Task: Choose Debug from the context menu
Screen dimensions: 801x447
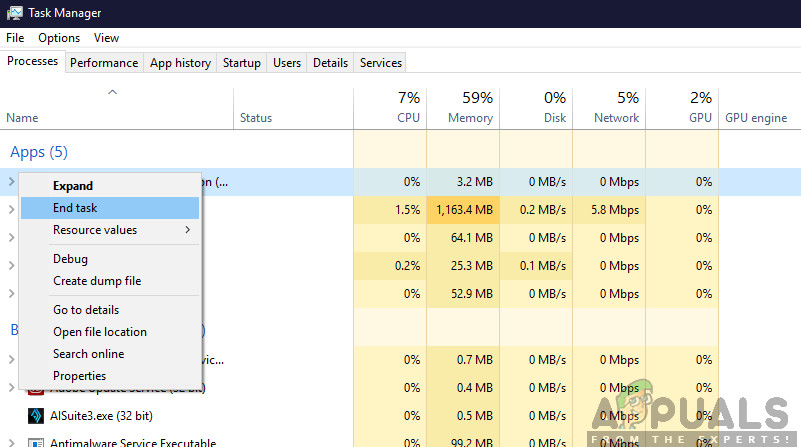Action: [110, 259]
